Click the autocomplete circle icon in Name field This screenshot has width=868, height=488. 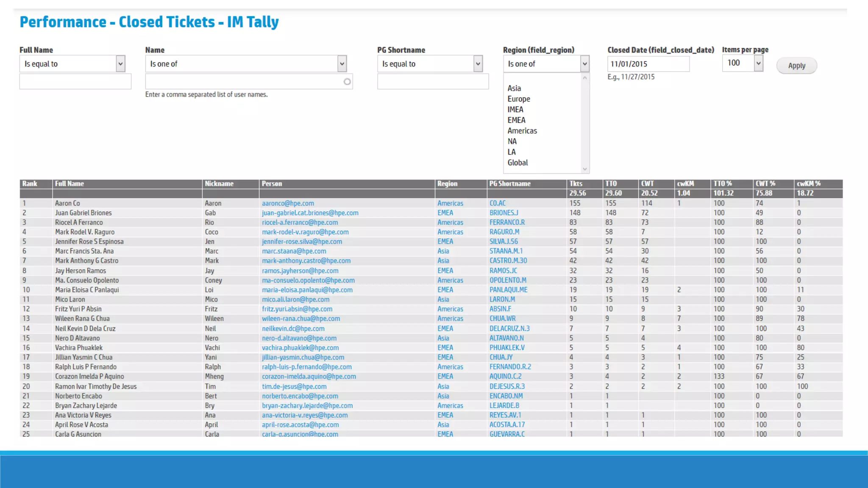347,82
